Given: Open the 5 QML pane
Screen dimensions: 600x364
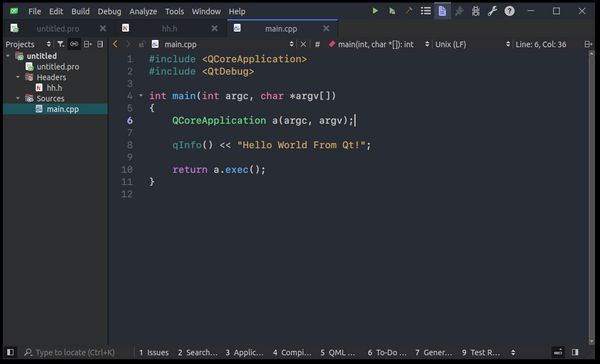Looking at the screenshot, I should tap(338, 352).
